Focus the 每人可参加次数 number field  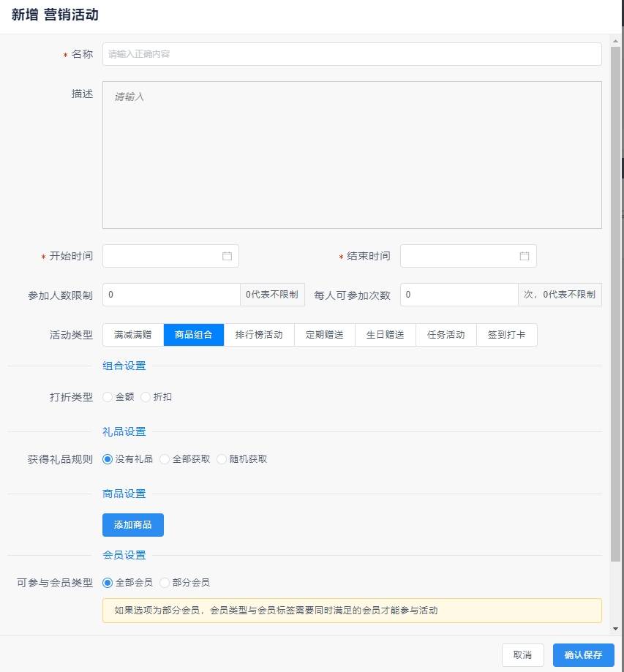coord(459,295)
